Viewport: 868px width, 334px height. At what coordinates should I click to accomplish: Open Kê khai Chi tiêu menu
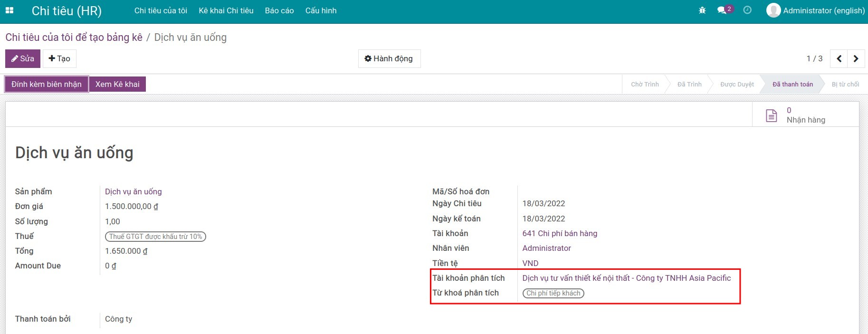pyautogui.click(x=226, y=10)
